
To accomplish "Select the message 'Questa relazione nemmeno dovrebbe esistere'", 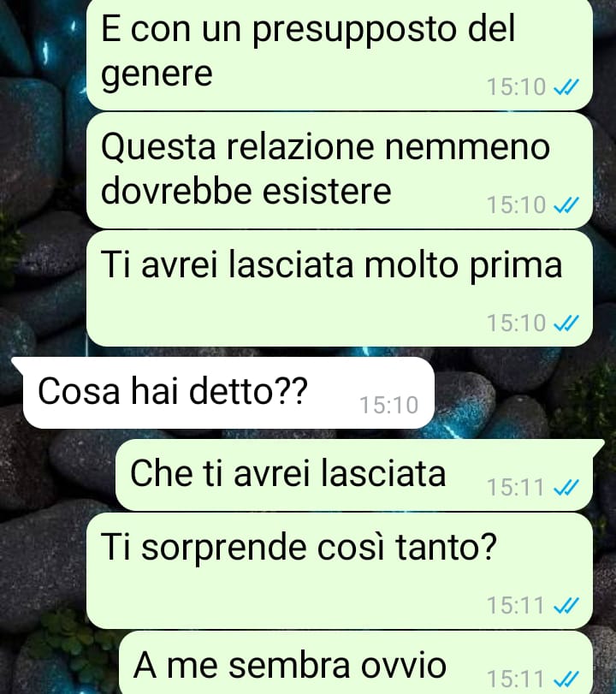I will pyautogui.click(x=340, y=170).
